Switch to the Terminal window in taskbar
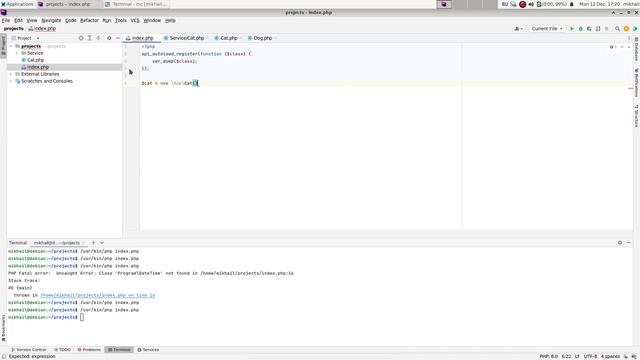The height and width of the screenshot is (360, 640). (x=136, y=4)
